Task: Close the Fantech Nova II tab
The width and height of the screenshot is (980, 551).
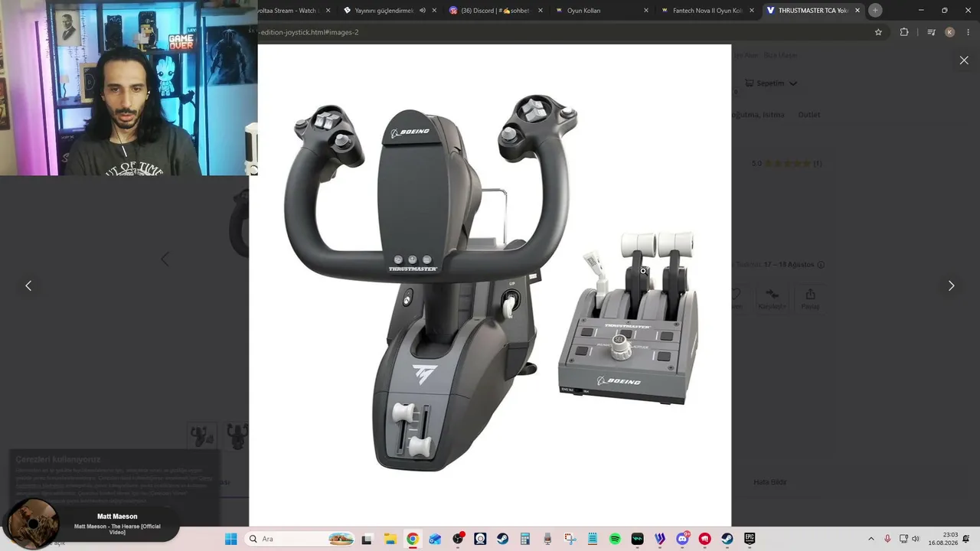Action: coord(752,11)
